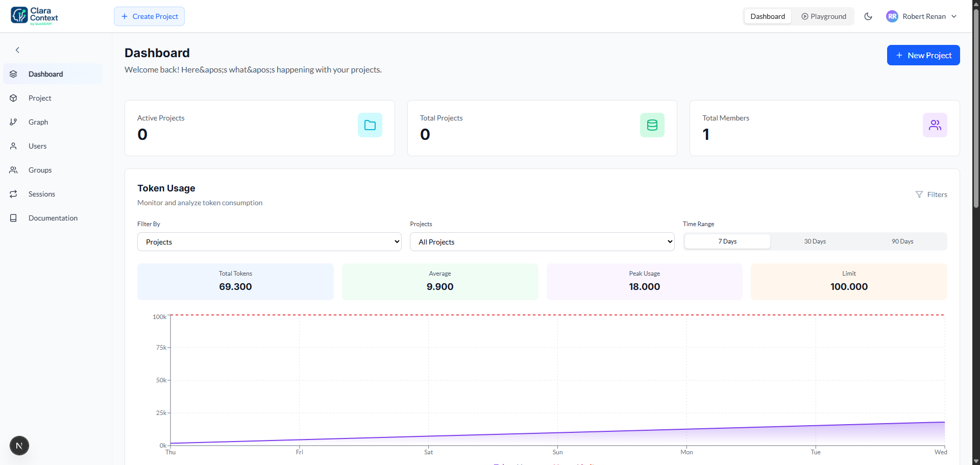Viewport: 980px width, 465px height.
Task: Select the 90 Days time range
Action: pos(902,241)
